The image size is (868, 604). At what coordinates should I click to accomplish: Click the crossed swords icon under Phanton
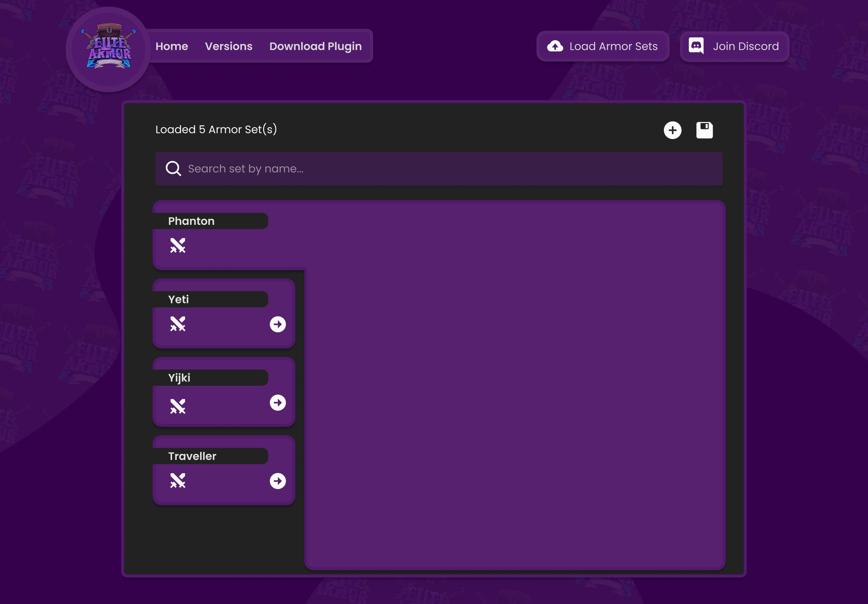pos(178,246)
